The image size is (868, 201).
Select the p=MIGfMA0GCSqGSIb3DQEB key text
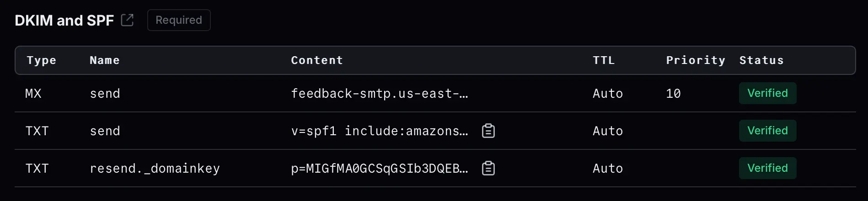click(379, 169)
